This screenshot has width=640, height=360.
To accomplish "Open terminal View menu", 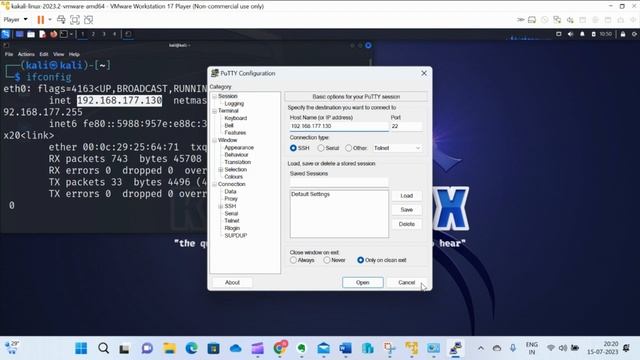I will tap(58, 54).
